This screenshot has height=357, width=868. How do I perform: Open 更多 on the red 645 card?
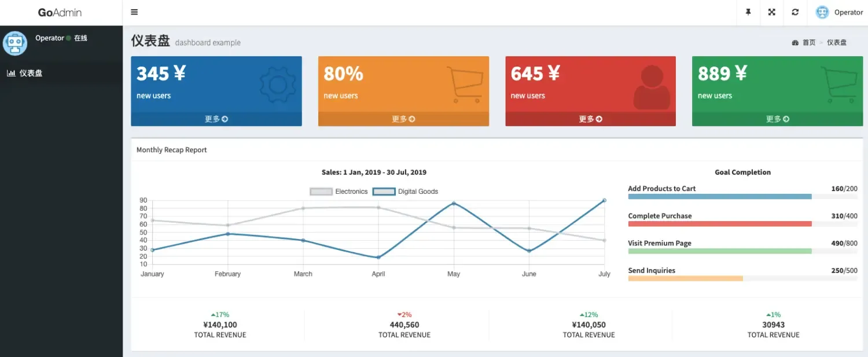coord(590,119)
